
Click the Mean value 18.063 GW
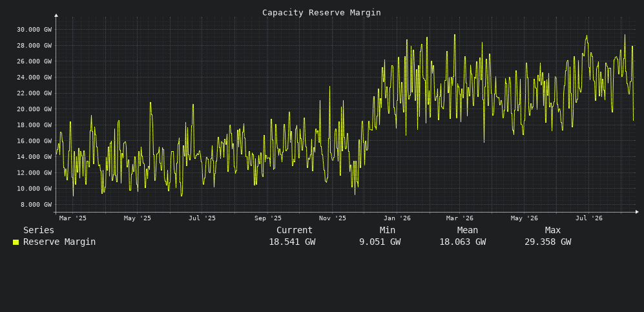click(x=462, y=242)
